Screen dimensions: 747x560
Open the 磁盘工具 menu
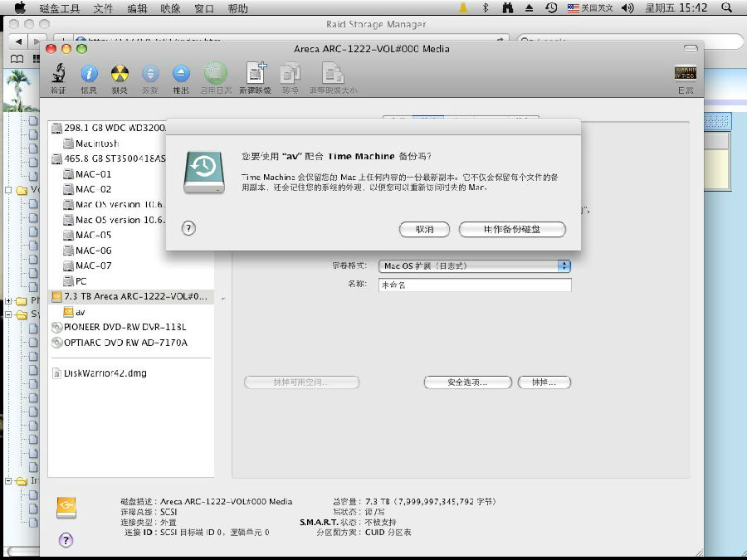[60, 8]
